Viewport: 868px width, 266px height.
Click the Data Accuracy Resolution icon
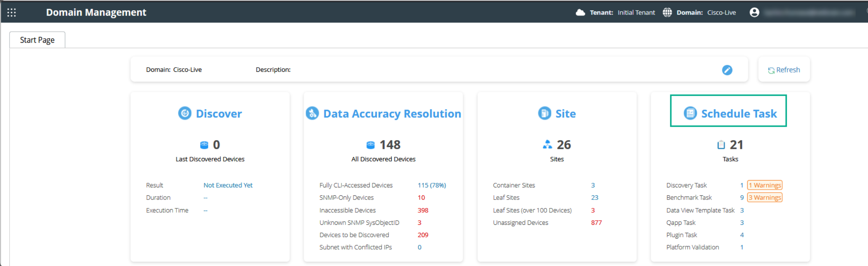312,113
